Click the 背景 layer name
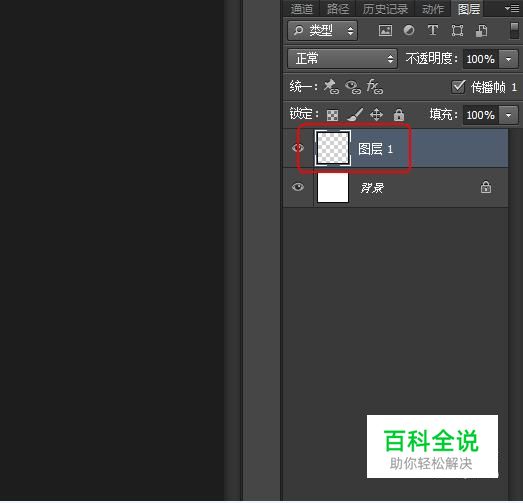 [372, 188]
